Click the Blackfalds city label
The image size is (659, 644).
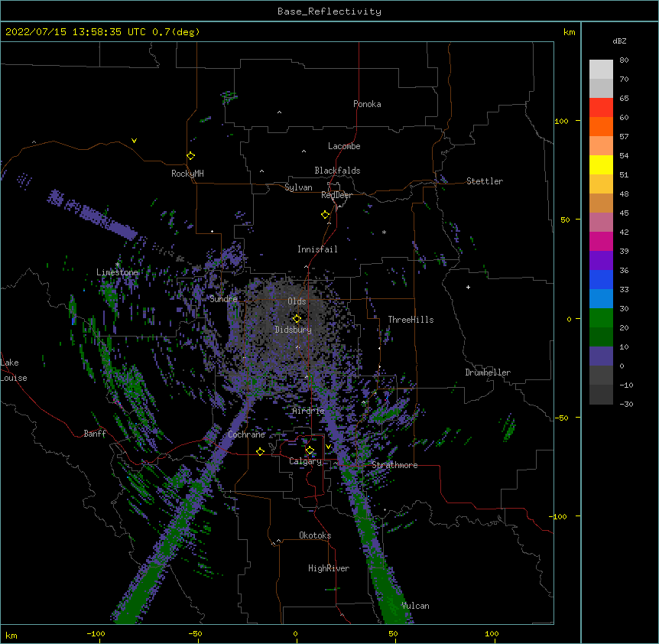[x=337, y=171]
